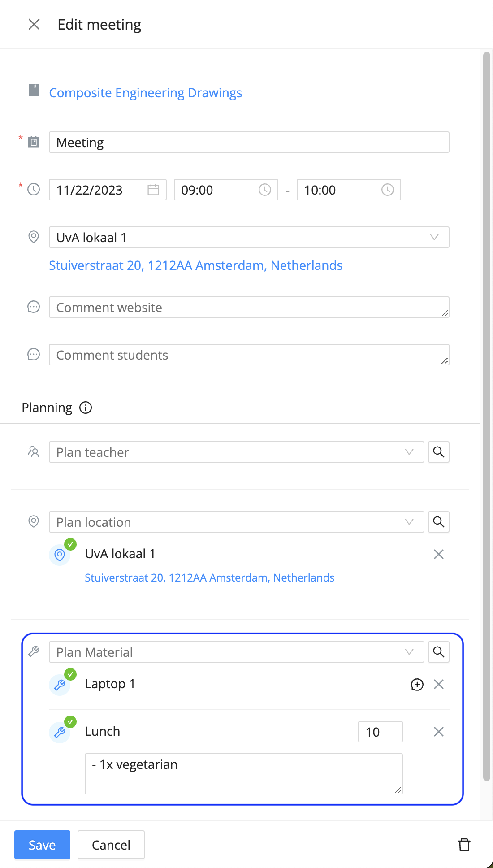Click the 11/22/2023 date field
The image size is (493, 868).
pos(108,190)
